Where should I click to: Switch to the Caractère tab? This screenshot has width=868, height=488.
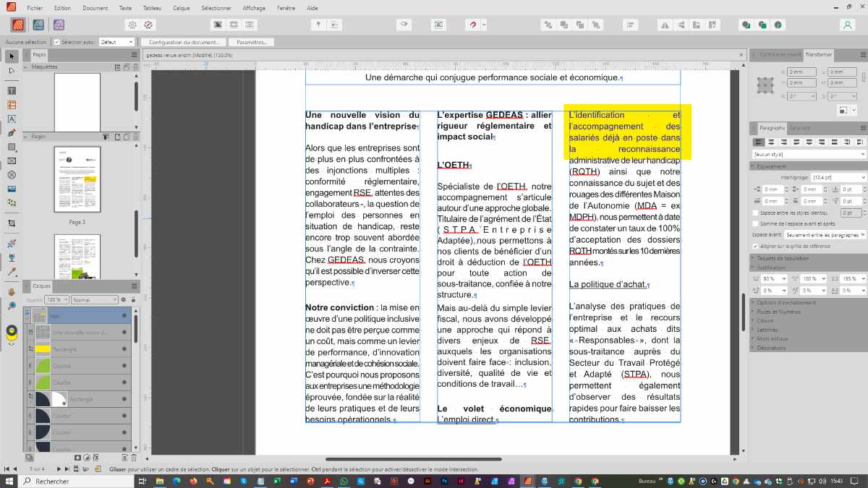pos(799,128)
